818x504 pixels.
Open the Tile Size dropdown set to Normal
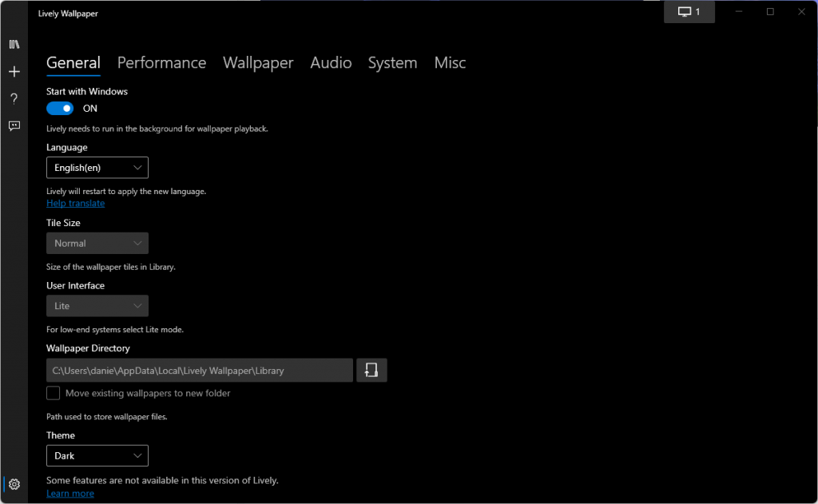[97, 243]
